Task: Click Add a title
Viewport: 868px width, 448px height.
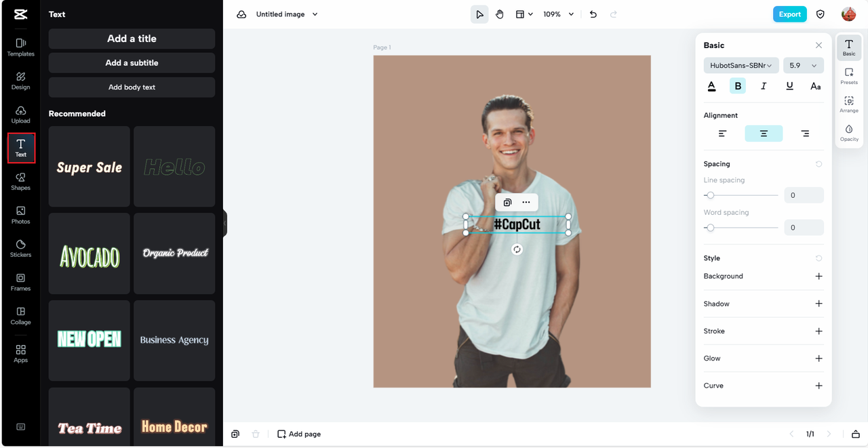Action: pyautogui.click(x=132, y=39)
